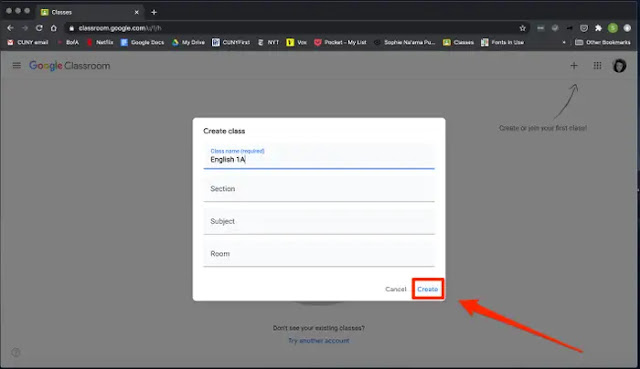Click the Section field
640x369 pixels.
point(319,189)
